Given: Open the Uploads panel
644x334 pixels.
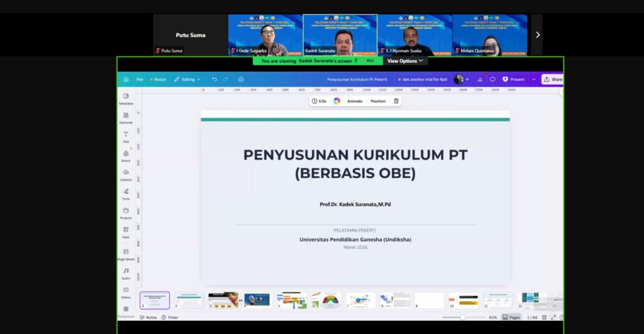Looking at the screenshot, I should [x=126, y=174].
